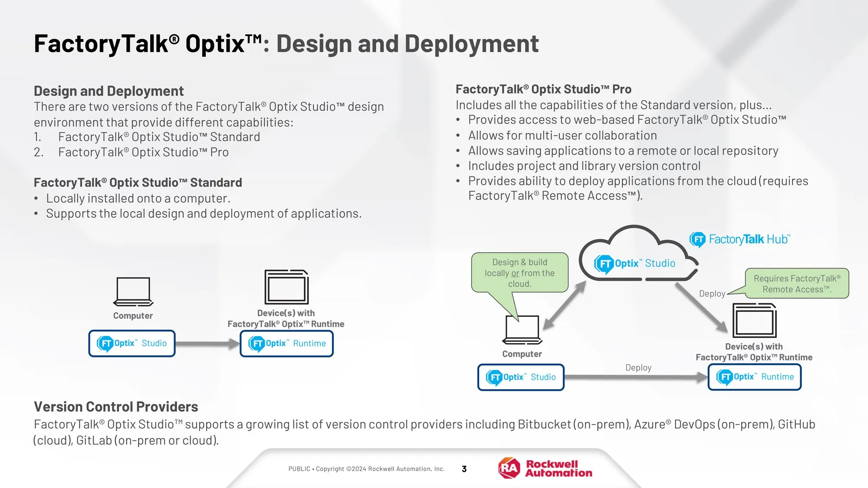Click list item '2. FactoryTalk Optix Studio Pro'
Viewport: 868px width, 488px height.
(131, 152)
